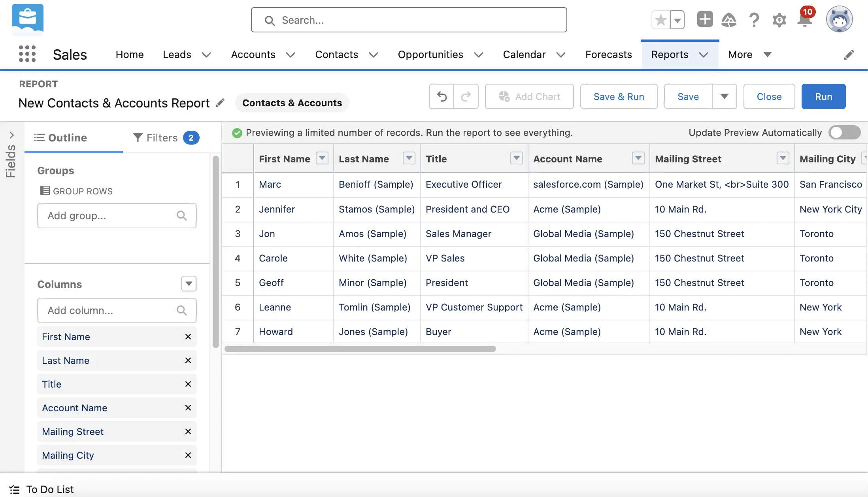Click the undo arrow icon
868x497 pixels.
click(x=442, y=96)
